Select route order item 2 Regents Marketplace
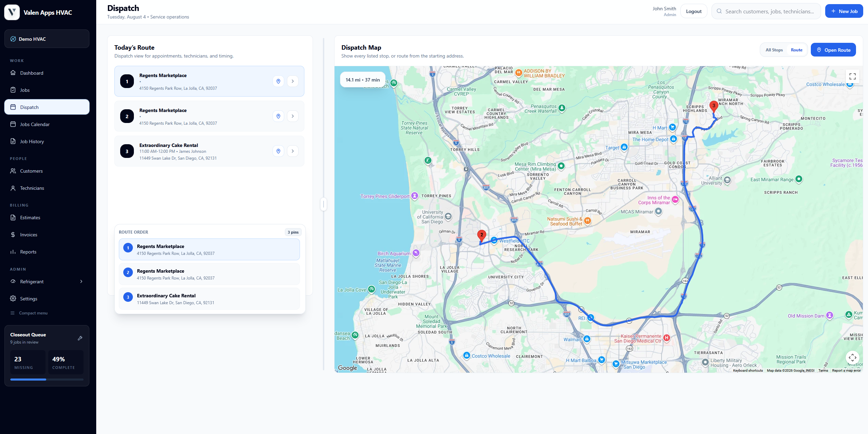Screen dimensions: 868x434 point(209,274)
